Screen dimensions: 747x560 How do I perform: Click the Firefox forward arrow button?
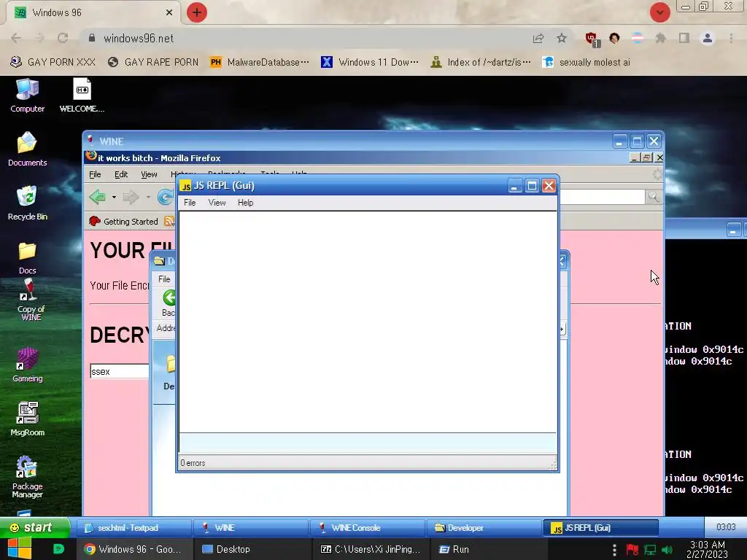pos(131,197)
